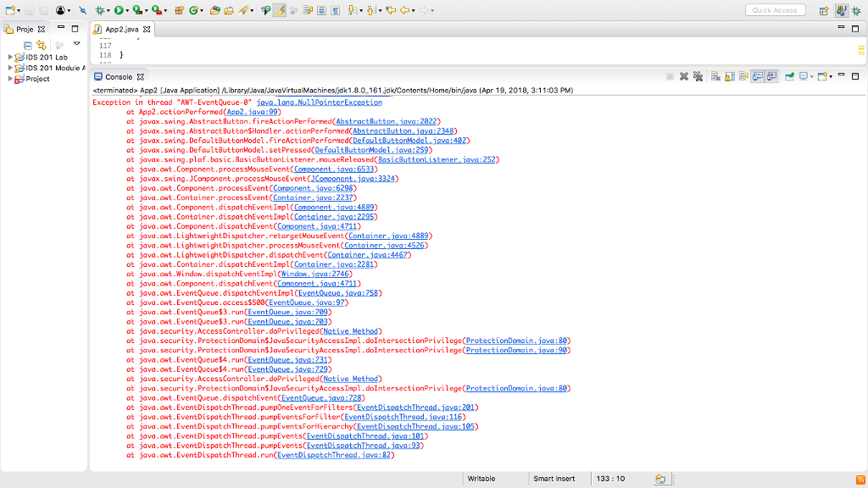Image resolution: width=868 pixels, height=488 pixels.
Task: Toggle Show Console When Standard Error Changes
Action: coord(771,76)
